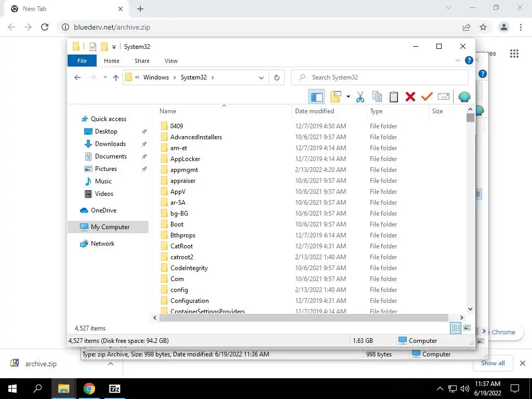Click Windows in the address breadcrumb
532x399 pixels.
pos(156,77)
